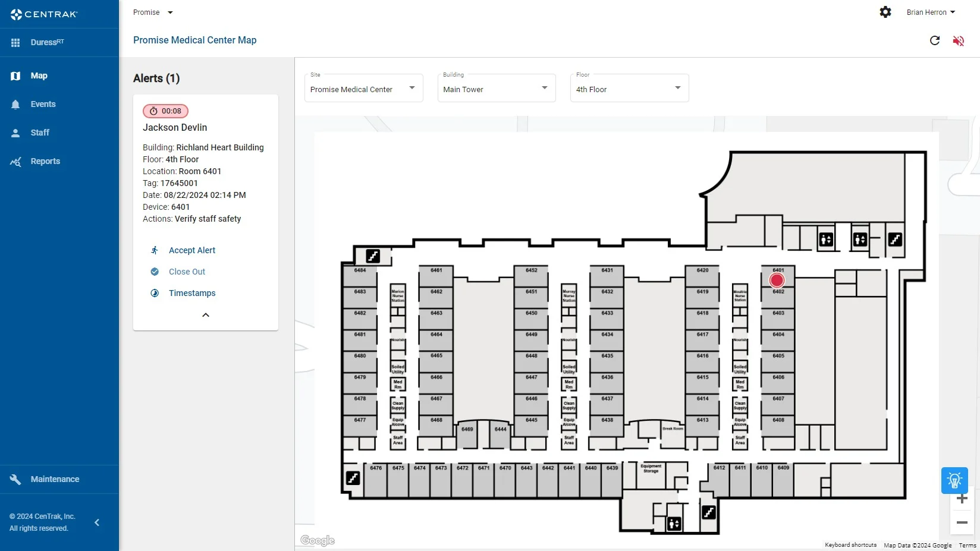Screen dimensions: 980x551
Task: Click the Promise Medical Center Map title
Action: click(195, 40)
